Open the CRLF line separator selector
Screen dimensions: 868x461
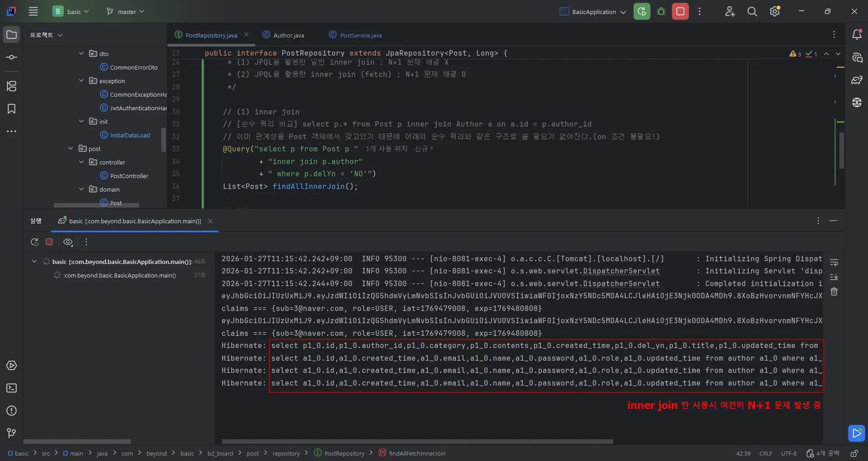click(766, 453)
